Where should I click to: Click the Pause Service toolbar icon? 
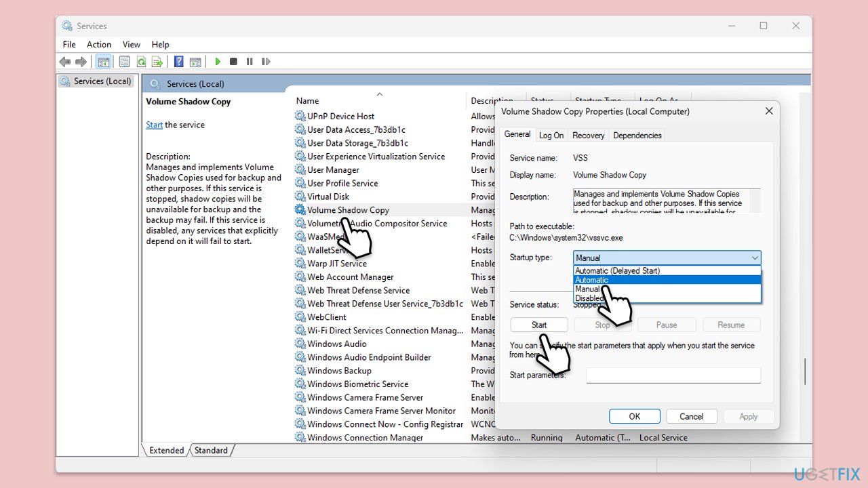(250, 62)
